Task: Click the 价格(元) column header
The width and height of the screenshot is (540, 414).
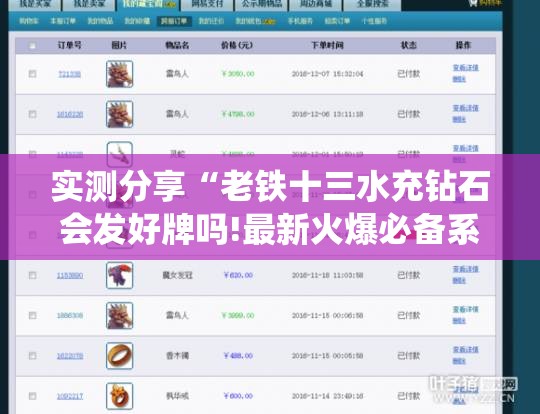Action: 237,45
